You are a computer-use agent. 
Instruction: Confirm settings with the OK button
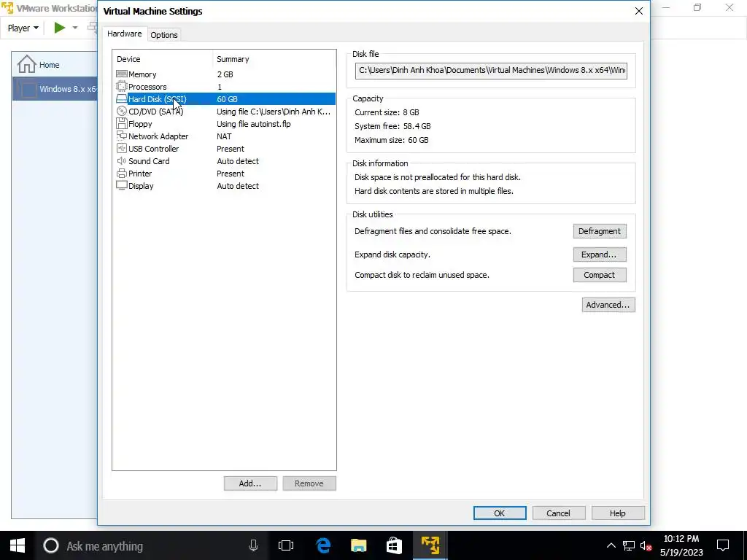[x=499, y=513]
